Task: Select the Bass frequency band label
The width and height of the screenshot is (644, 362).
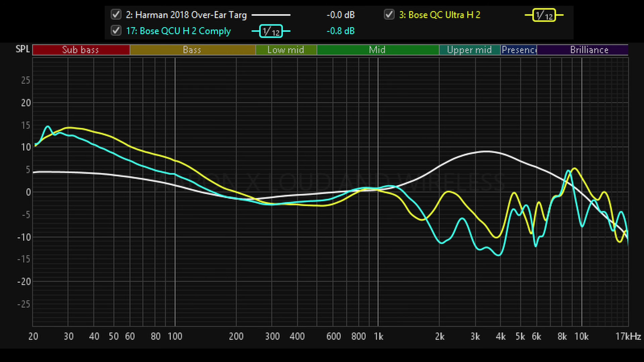Action: coord(192,50)
